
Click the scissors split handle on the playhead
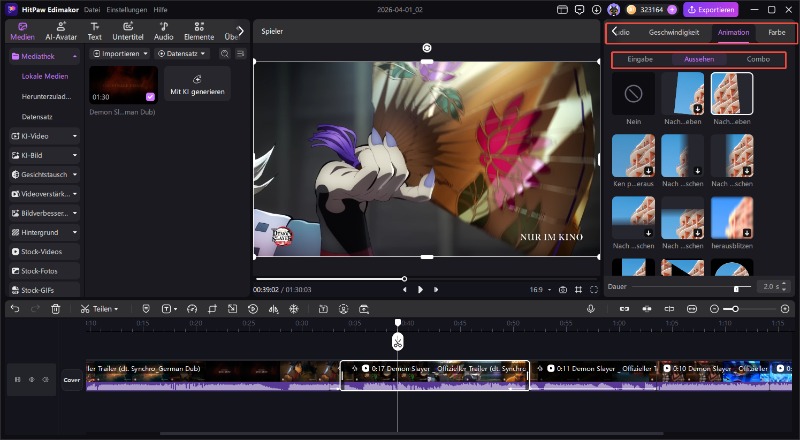(x=398, y=342)
